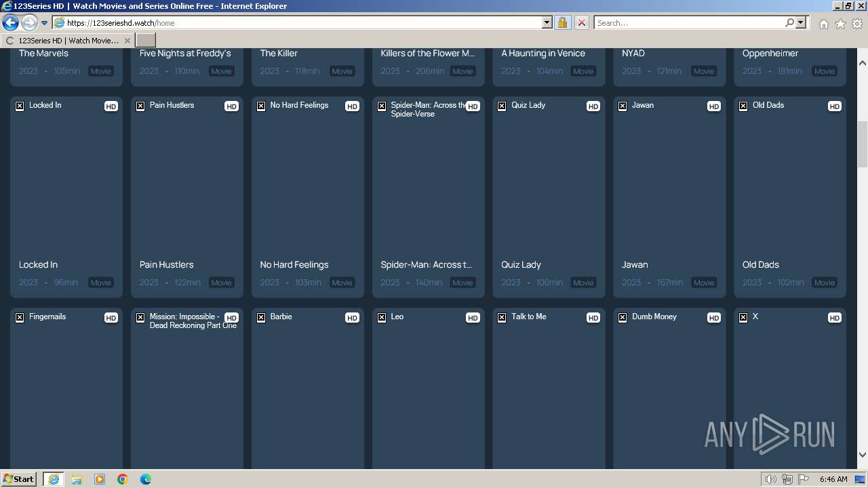Select the 123Series HD browser tab

68,41
